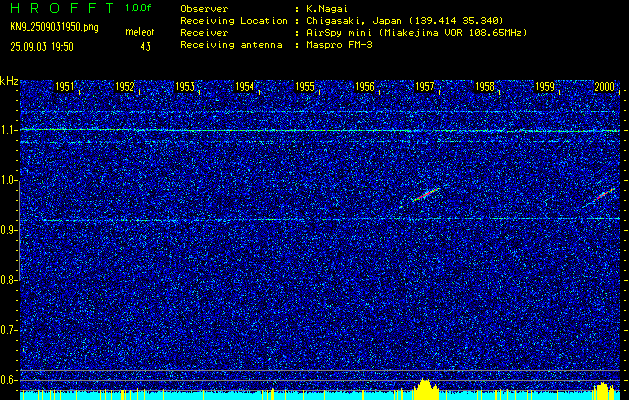The height and width of the screenshot is (400, 629).
Task: Click the 0.9 frequency axis label
Action: tap(8, 230)
